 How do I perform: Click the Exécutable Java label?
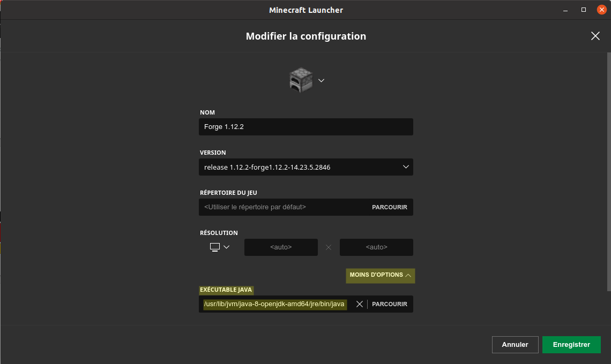(x=226, y=290)
